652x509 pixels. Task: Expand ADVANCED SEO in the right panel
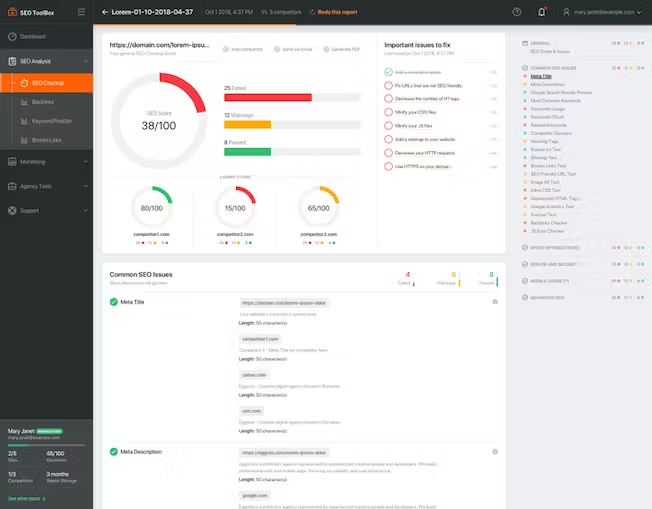tap(547, 297)
